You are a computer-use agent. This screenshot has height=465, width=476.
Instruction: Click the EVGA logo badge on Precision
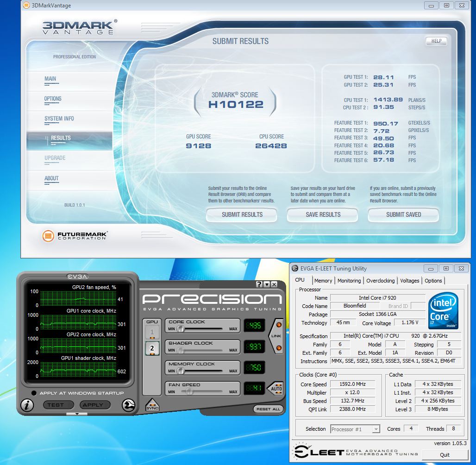point(78,276)
